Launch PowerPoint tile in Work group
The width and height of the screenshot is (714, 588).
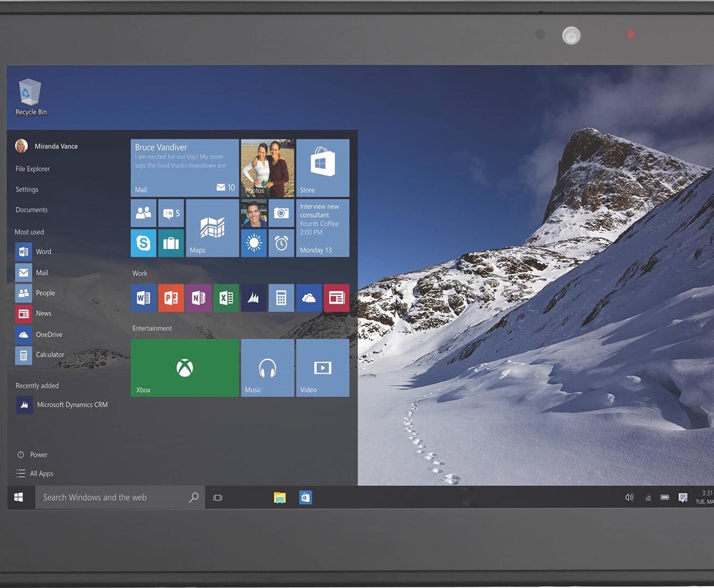click(x=171, y=298)
